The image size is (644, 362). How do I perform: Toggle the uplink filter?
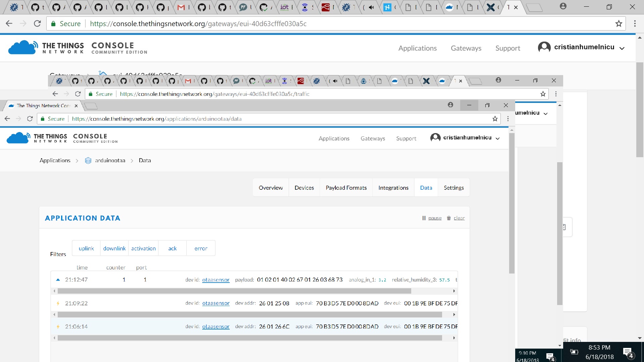[x=86, y=248]
